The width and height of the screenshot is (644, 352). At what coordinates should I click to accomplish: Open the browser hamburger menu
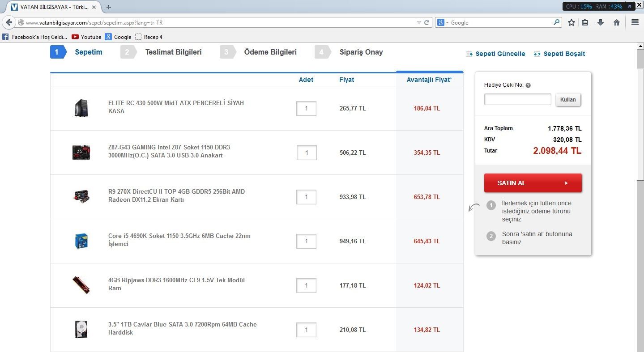(635, 22)
